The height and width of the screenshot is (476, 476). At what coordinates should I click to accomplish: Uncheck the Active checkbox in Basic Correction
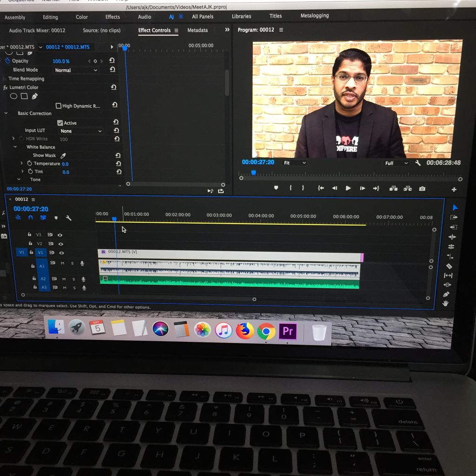coord(60,123)
